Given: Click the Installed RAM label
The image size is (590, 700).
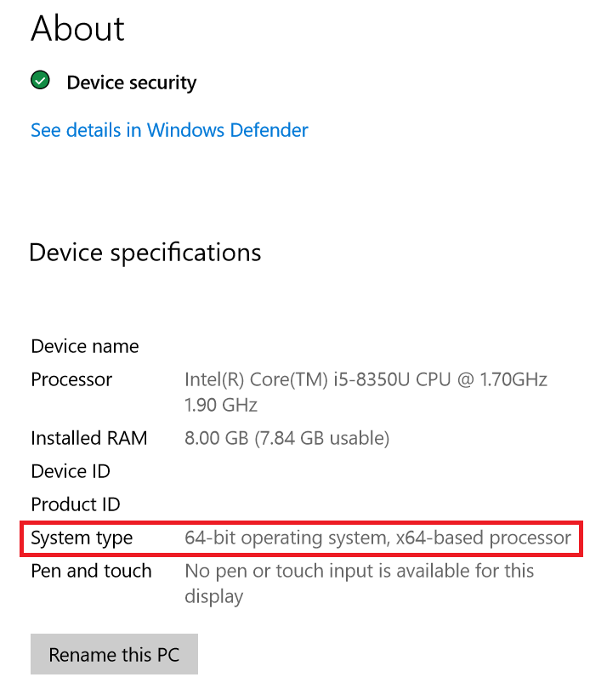Looking at the screenshot, I should point(88,438).
